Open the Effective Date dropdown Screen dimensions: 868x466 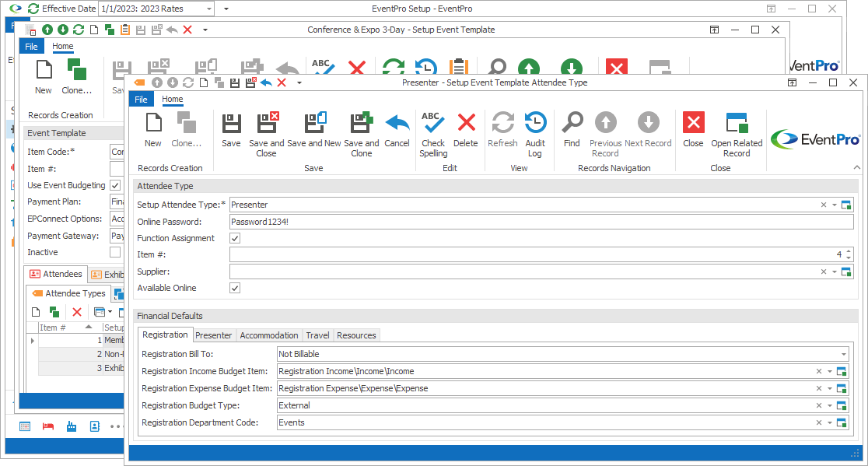click(x=208, y=9)
